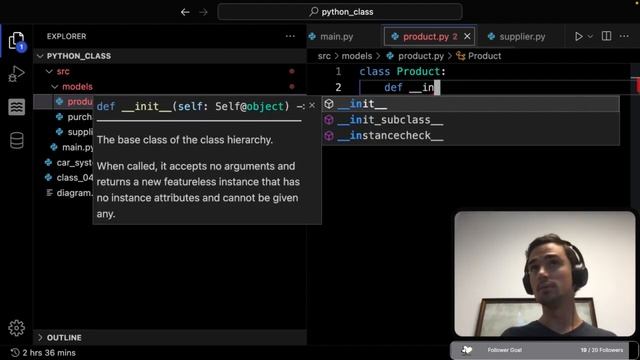Screen dimensions: 640x360
Task: Split the editor right
Action: pyautogui.click(x=607, y=36)
